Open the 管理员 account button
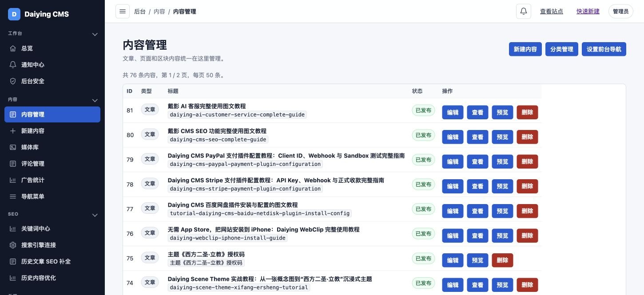The image size is (644, 295). coord(621,12)
